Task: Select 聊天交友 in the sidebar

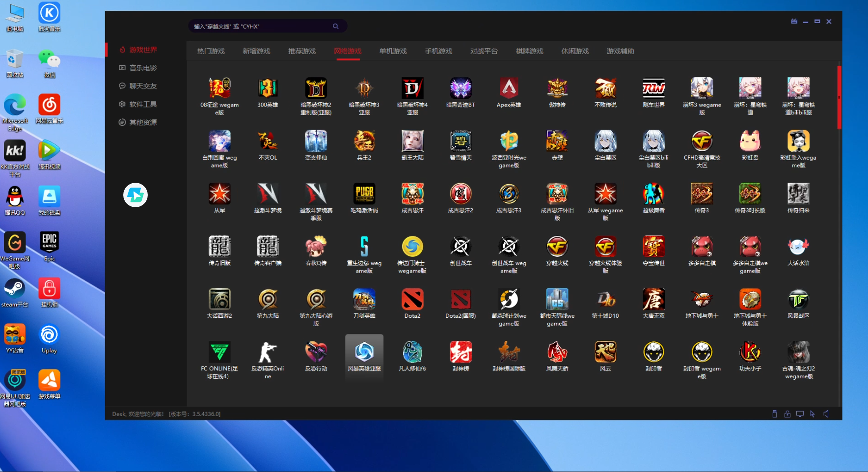Action: click(138, 86)
